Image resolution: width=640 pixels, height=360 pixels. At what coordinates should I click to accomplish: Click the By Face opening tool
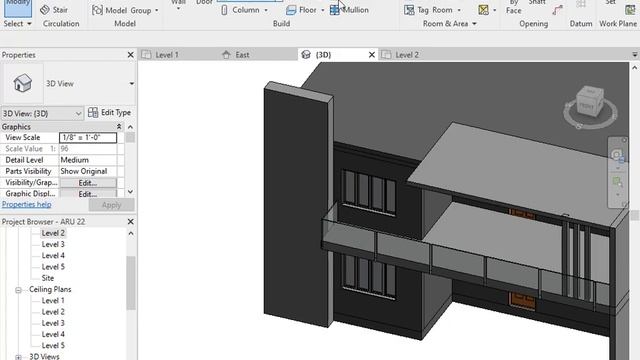(x=513, y=7)
